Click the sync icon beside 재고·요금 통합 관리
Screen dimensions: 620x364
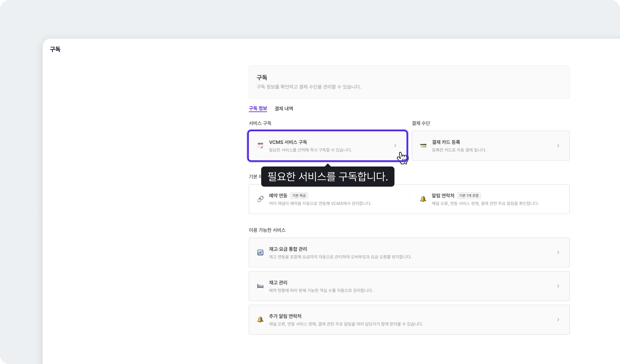point(260,252)
